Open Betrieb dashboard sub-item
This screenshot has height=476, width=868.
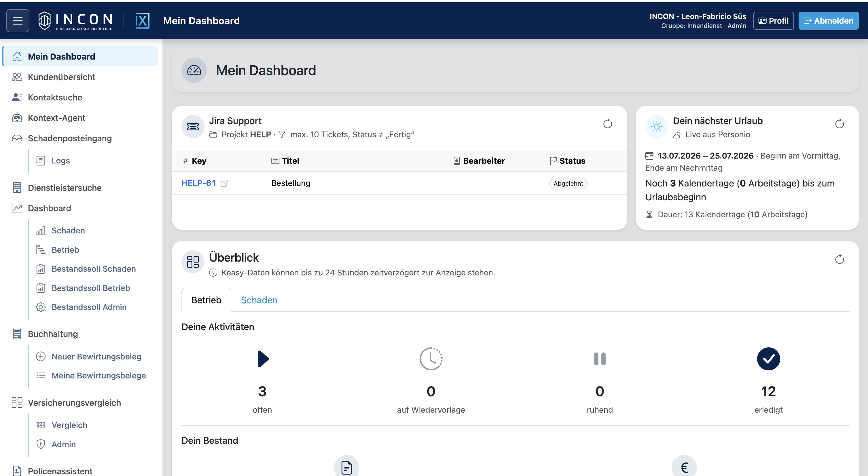pyautogui.click(x=65, y=250)
